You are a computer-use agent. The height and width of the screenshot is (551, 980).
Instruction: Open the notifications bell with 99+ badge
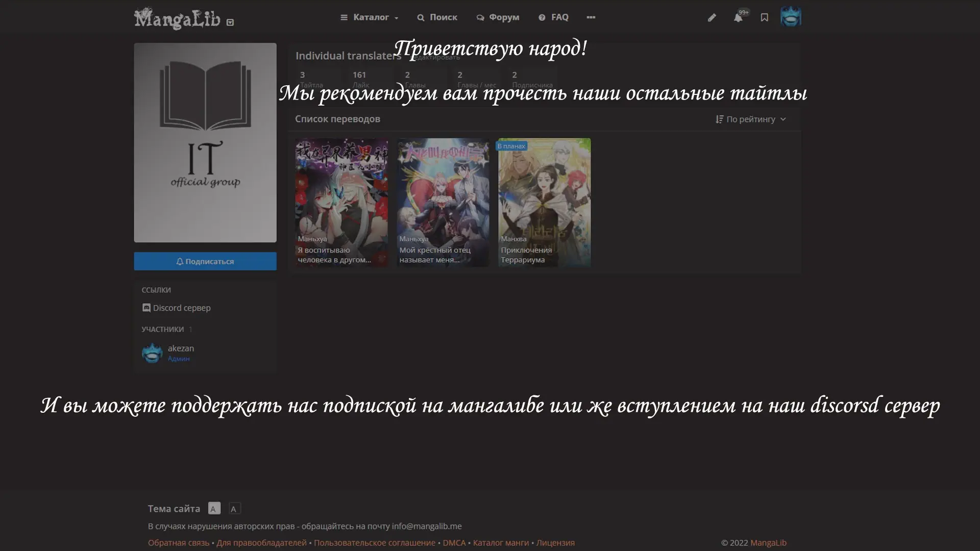(738, 18)
